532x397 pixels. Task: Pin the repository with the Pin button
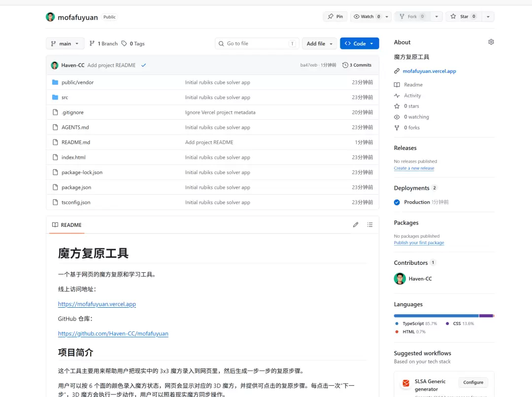pyautogui.click(x=335, y=16)
